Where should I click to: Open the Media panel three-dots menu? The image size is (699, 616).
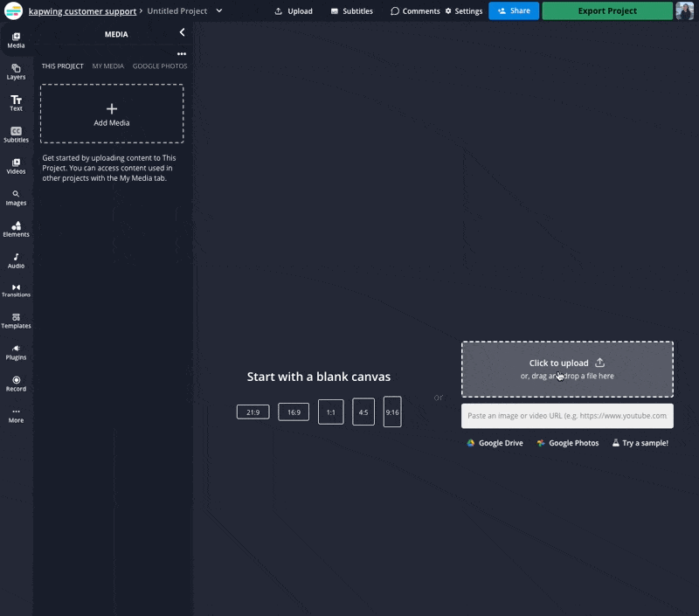tap(182, 53)
